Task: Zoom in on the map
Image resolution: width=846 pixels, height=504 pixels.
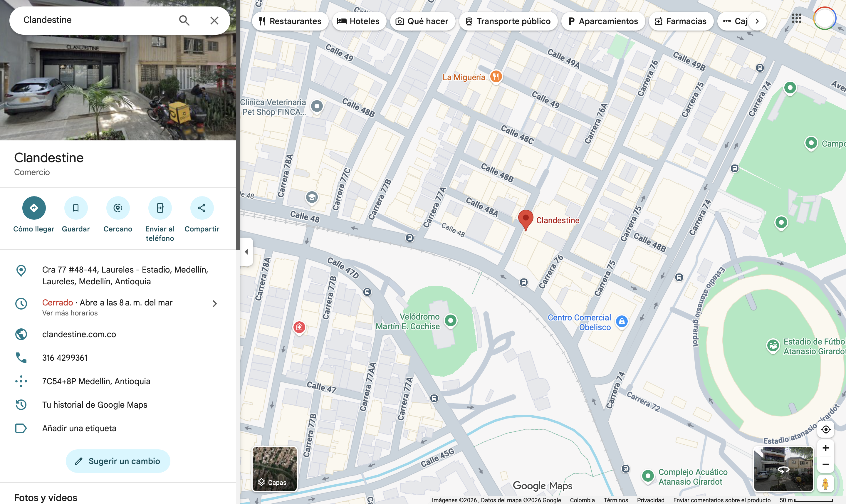Action: pyautogui.click(x=826, y=448)
